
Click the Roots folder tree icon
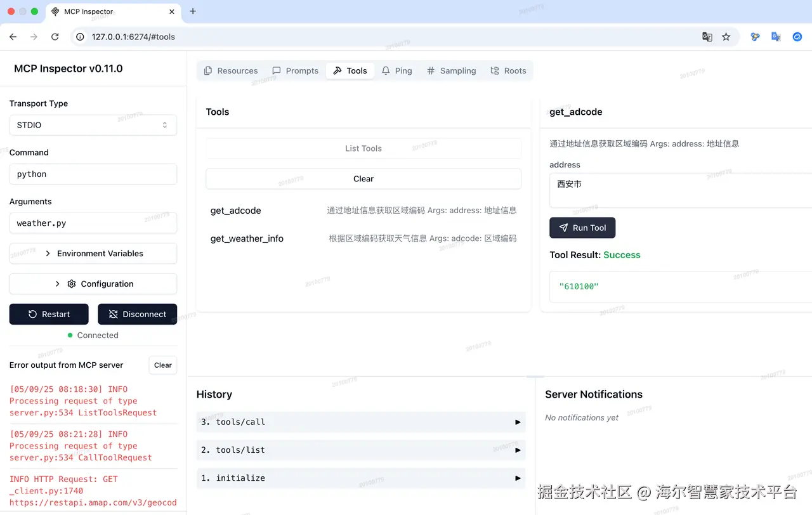(495, 71)
